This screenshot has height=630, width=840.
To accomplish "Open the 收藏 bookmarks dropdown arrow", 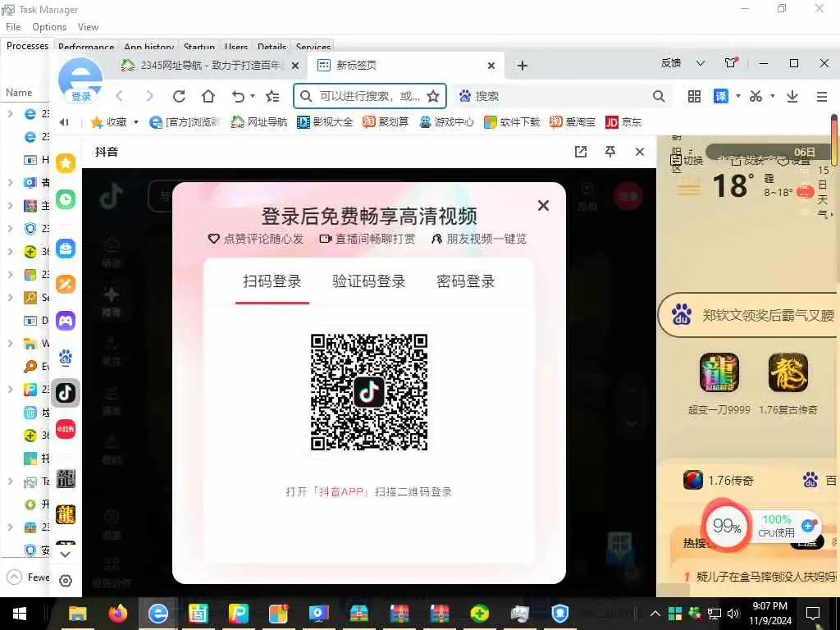I will point(136,122).
